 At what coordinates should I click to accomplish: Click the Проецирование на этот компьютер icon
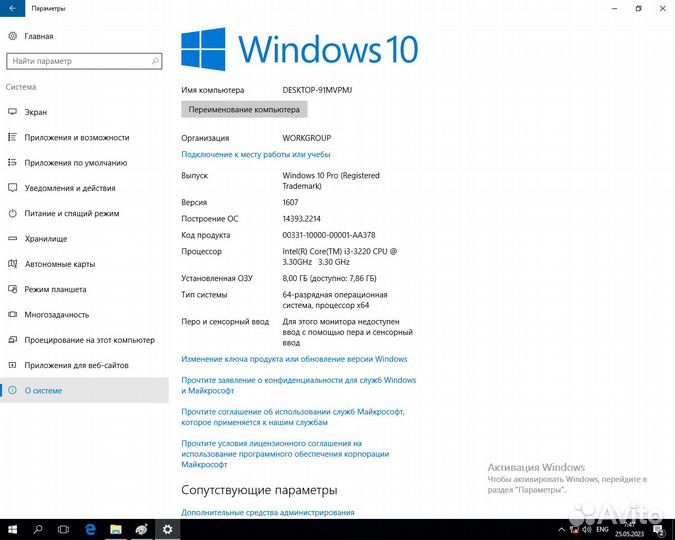[12, 340]
